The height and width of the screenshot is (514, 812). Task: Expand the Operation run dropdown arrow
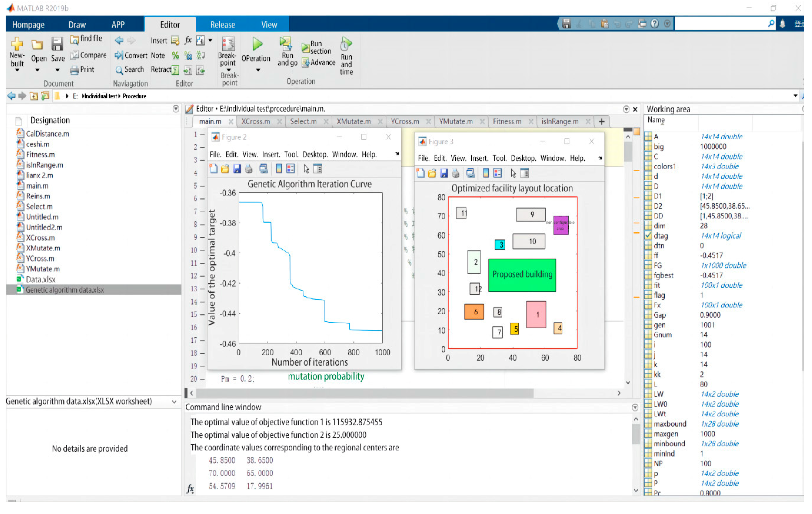[258, 70]
